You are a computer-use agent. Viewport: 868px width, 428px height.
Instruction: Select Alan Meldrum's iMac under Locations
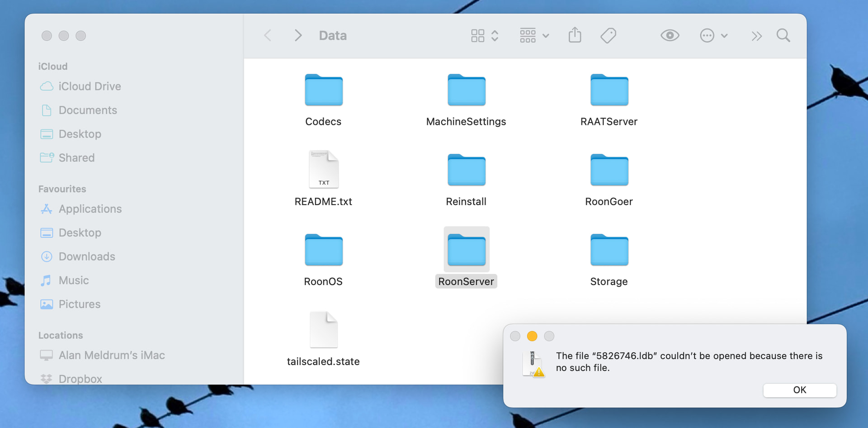pos(112,355)
